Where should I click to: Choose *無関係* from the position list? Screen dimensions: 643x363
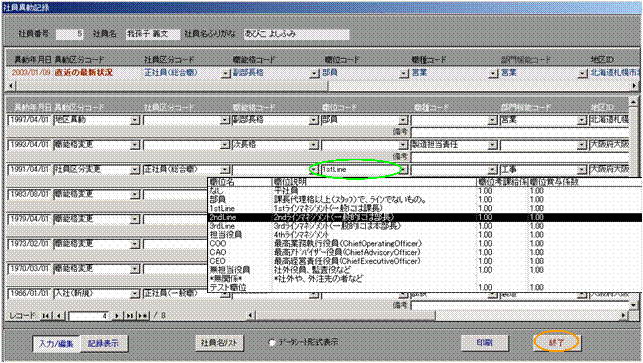tap(424, 279)
